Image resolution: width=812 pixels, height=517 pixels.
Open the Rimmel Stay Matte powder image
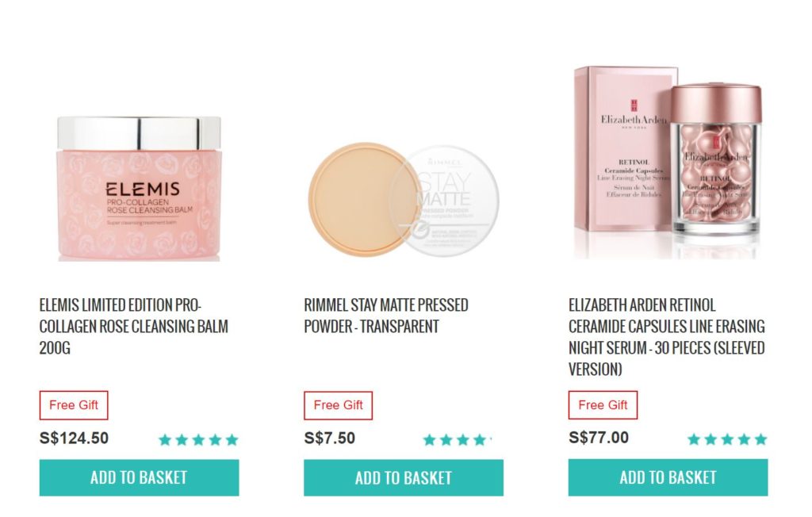[404, 200]
